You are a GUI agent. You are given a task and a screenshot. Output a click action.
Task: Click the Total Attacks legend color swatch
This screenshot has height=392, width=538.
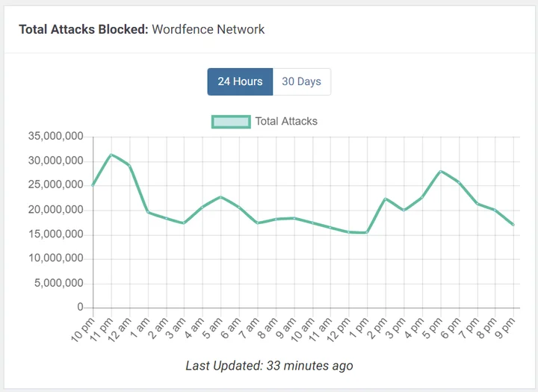click(230, 122)
